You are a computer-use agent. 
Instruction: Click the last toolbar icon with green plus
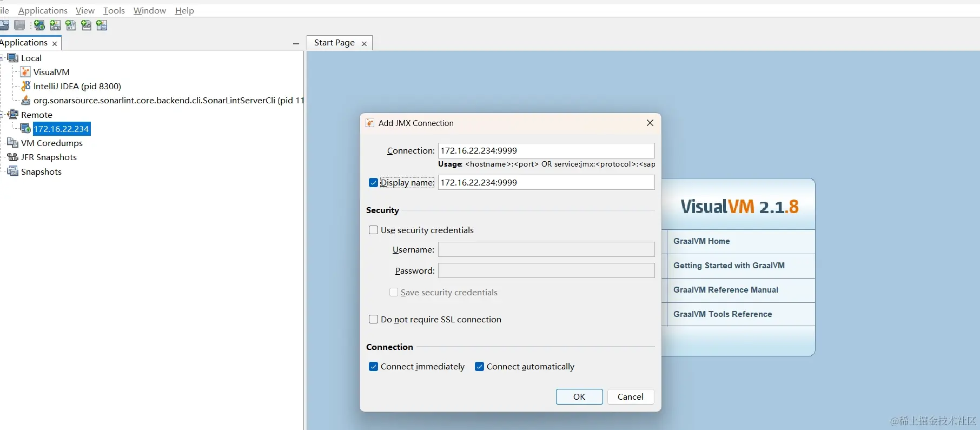pyautogui.click(x=102, y=25)
